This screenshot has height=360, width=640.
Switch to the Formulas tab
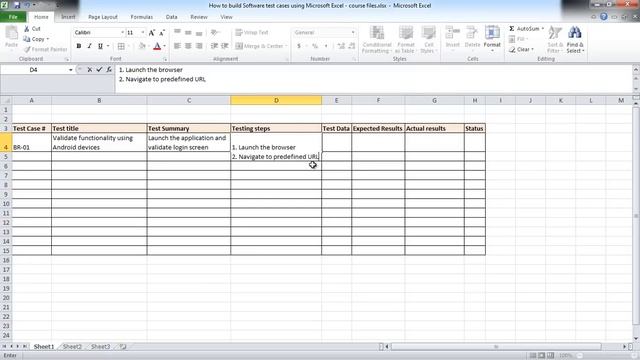tap(142, 17)
